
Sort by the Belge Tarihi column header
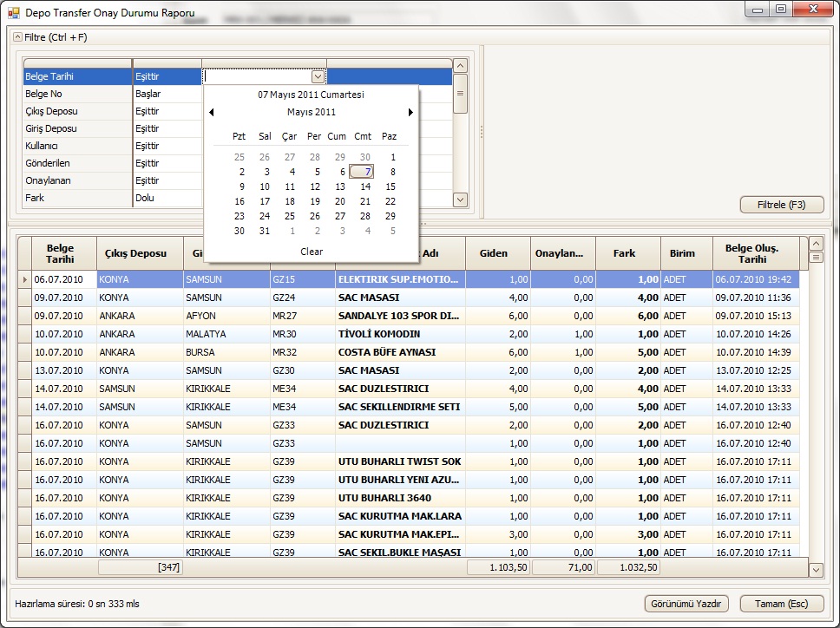point(64,253)
